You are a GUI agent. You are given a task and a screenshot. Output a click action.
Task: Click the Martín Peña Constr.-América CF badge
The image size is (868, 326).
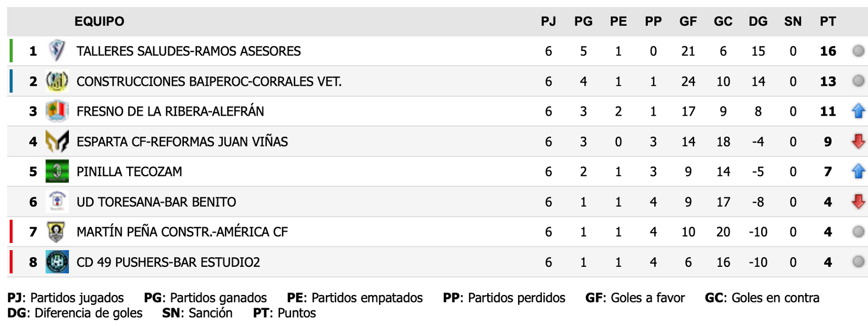point(57,232)
